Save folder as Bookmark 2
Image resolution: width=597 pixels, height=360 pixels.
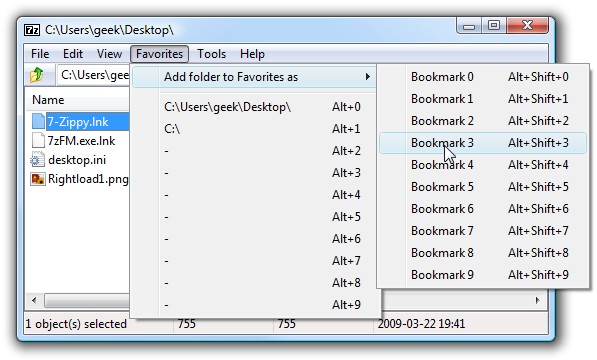pos(483,121)
